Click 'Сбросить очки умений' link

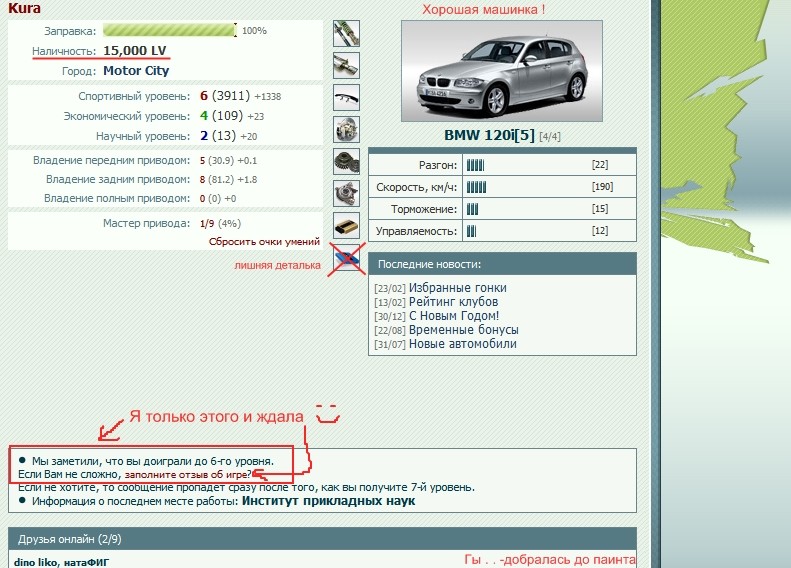264,242
